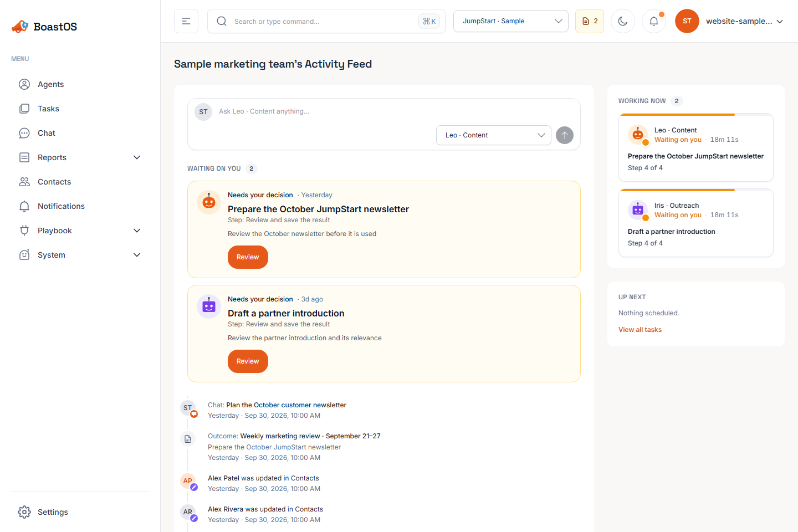The image size is (798, 532).
Task: Open Plan the October customer newsletter chat
Action: pos(286,405)
